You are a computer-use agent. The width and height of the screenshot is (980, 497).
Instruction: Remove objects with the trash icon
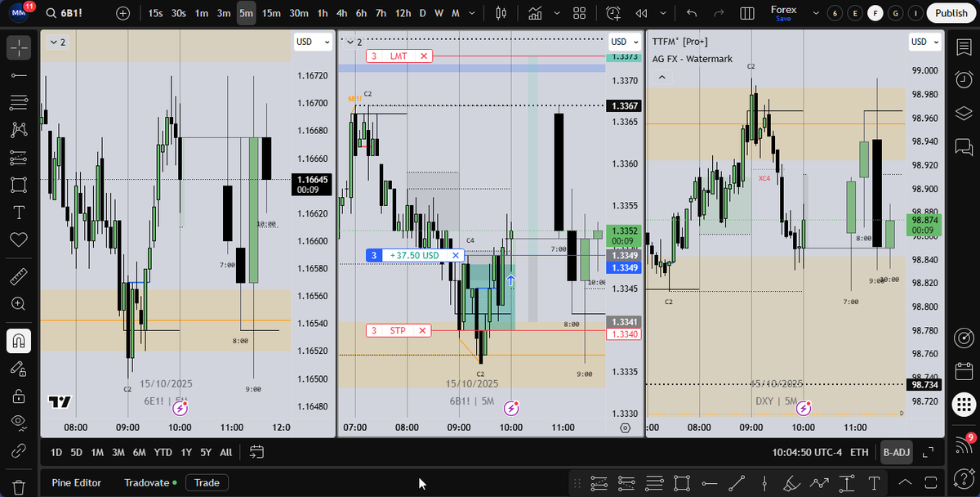click(x=19, y=486)
